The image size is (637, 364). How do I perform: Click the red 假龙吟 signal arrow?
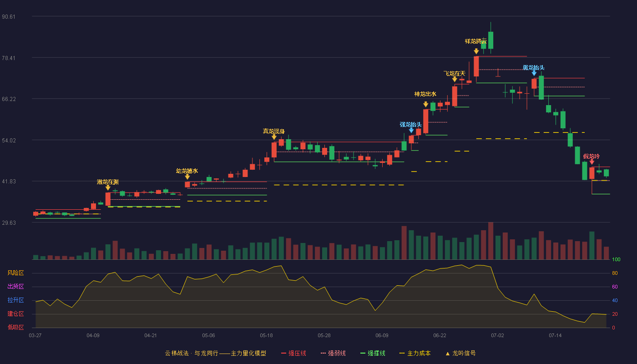coord(592,162)
